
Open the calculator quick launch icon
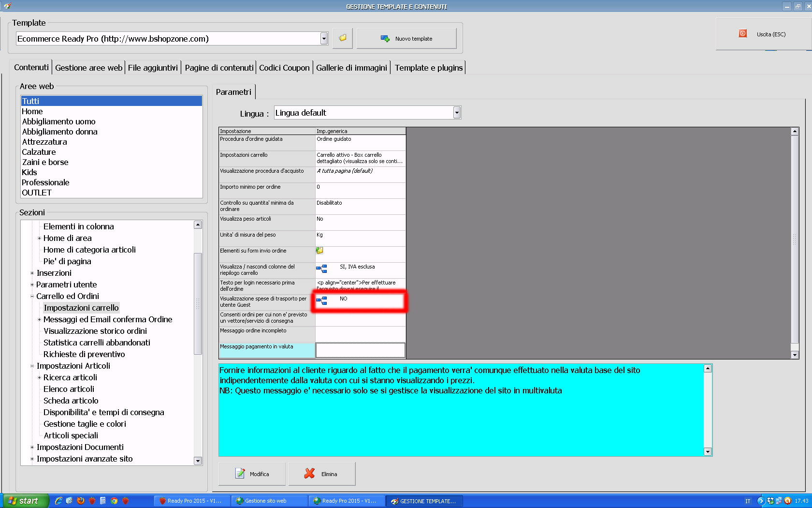pos(103,501)
